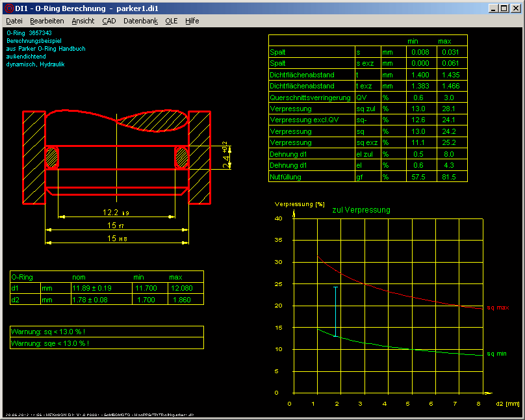The image size is (525, 420).
Task: Close the DI1 window
Action: coord(516,8)
